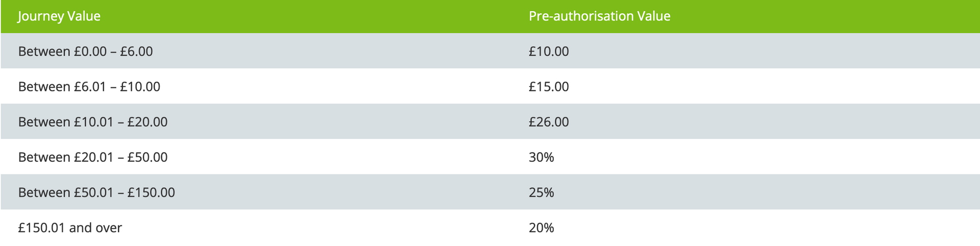Viewport: 980px width, 246px height.
Task: Select the 20% pre-authorisation value
Action: [541, 227]
